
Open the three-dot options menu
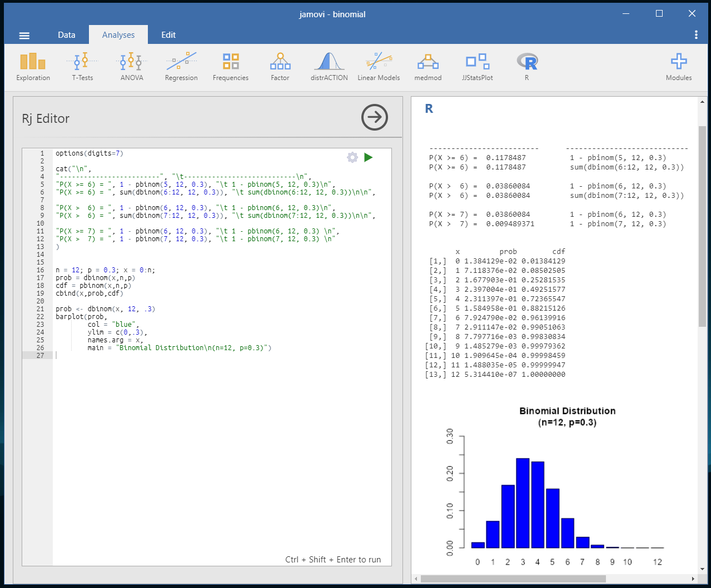[x=696, y=34]
